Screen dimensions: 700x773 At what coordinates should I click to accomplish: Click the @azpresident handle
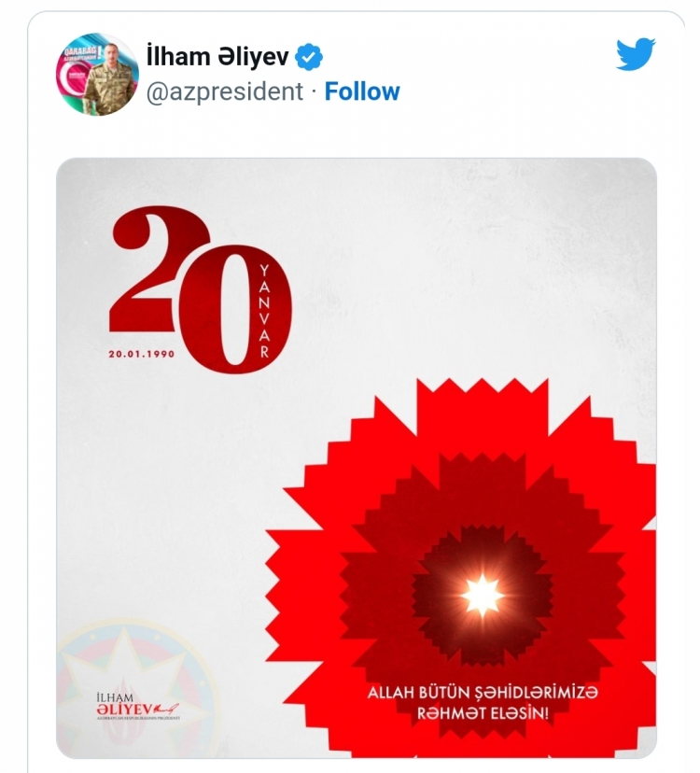pyautogui.click(x=225, y=91)
